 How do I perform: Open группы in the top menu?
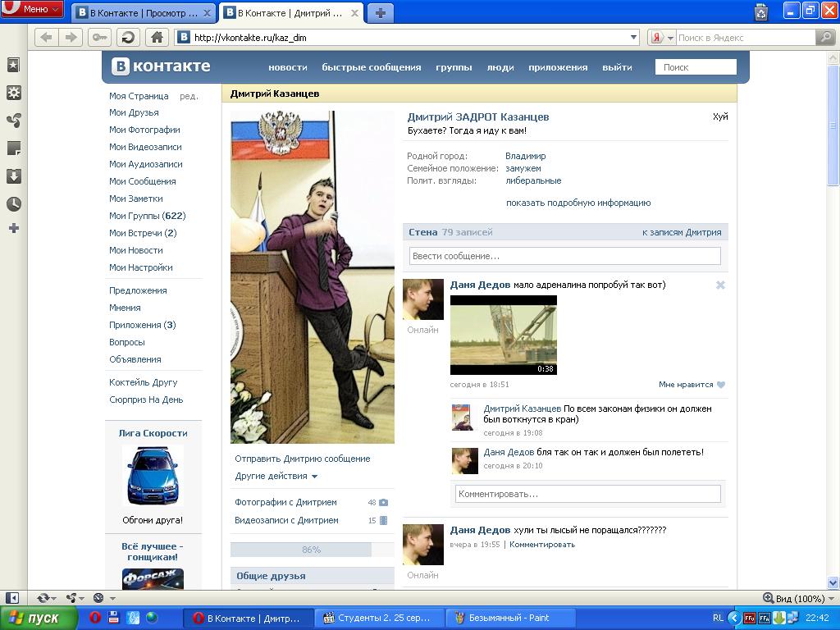(454, 67)
